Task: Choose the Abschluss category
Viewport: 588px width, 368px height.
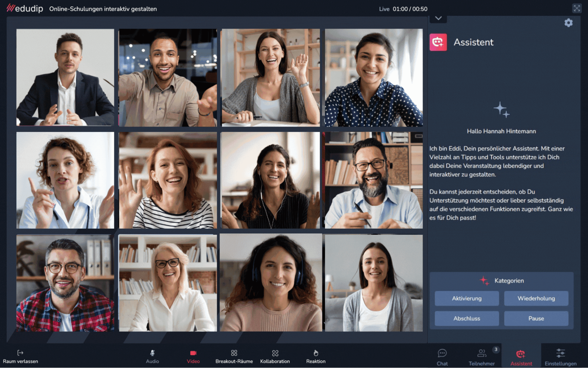Action: tap(467, 319)
